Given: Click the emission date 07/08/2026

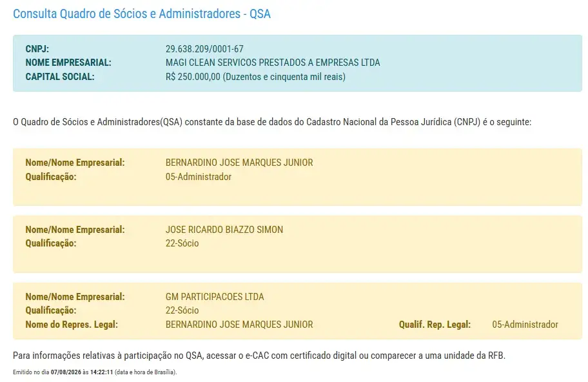Looking at the screenshot, I should pos(66,372).
